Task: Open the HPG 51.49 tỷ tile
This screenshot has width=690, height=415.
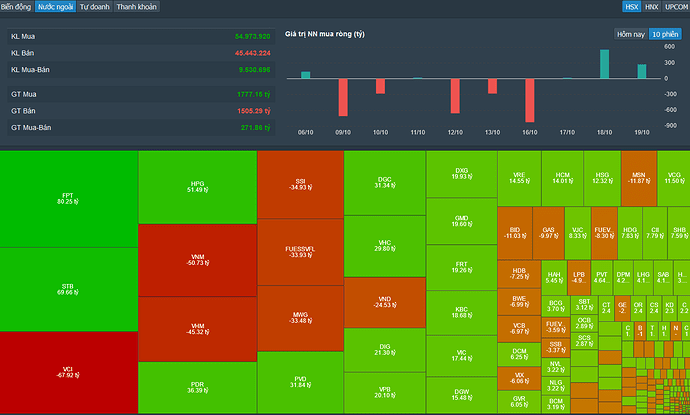Action: tap(198, 187)
